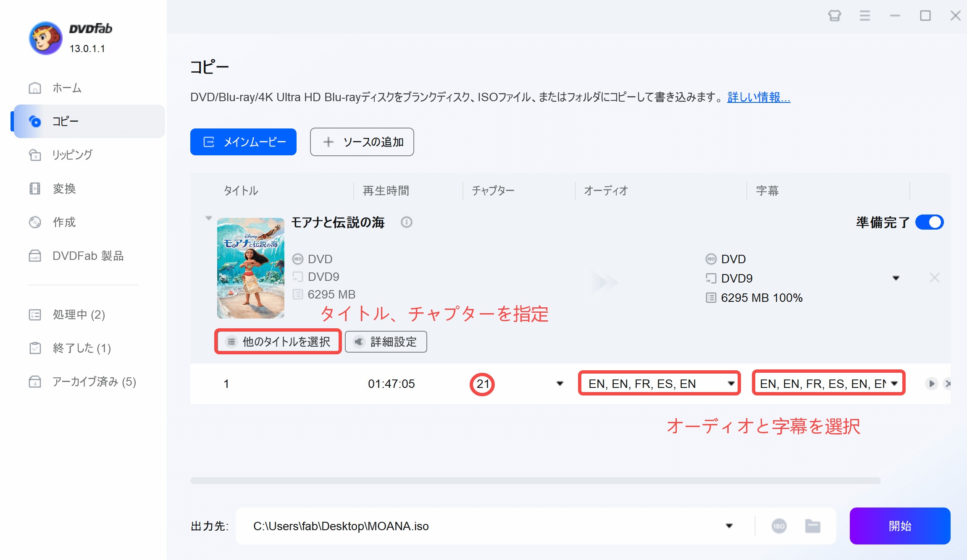Viewport: 967px width, 560px height.
Task: Click the 再生時間 column header
Action: pos(386,191)
